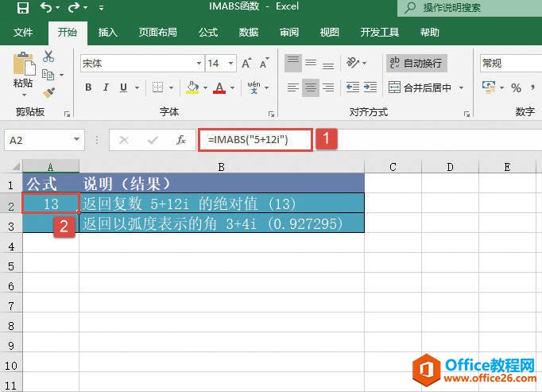
Task: Open the 宋体 font name dropdown
Action: [x=199, y=64]
